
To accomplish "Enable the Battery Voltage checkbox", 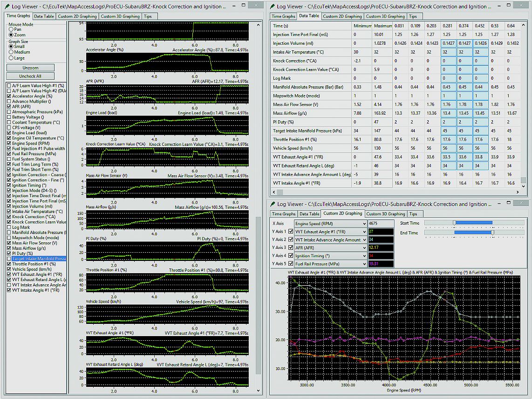I will coord(9,117).
